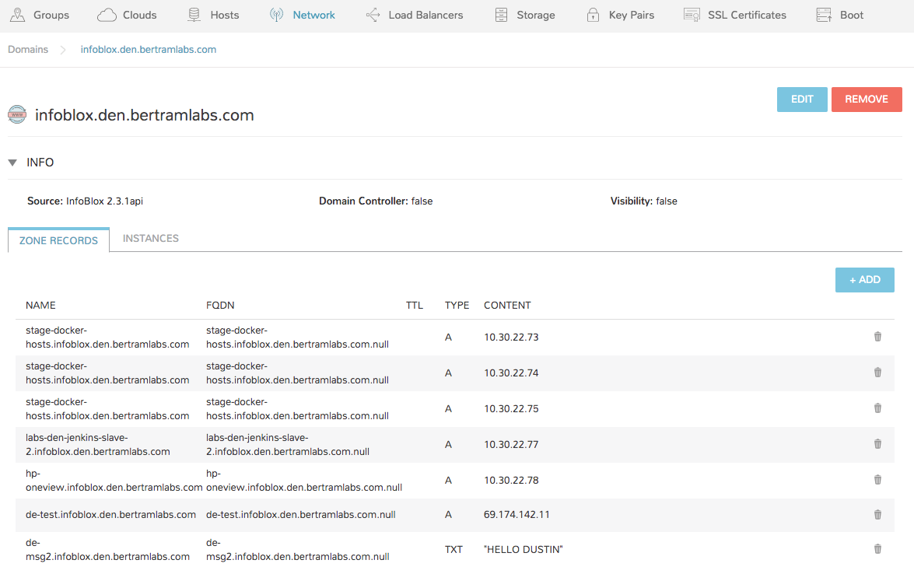
Task: Delete the 10.30.22.75 record via trash icon
Action: [x=877, y=408]
